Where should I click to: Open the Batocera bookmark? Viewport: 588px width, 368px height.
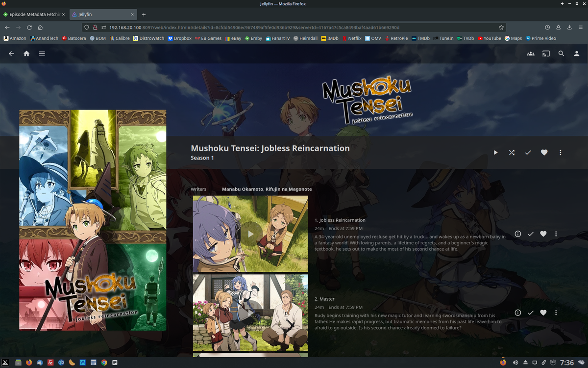pos(73,38)
